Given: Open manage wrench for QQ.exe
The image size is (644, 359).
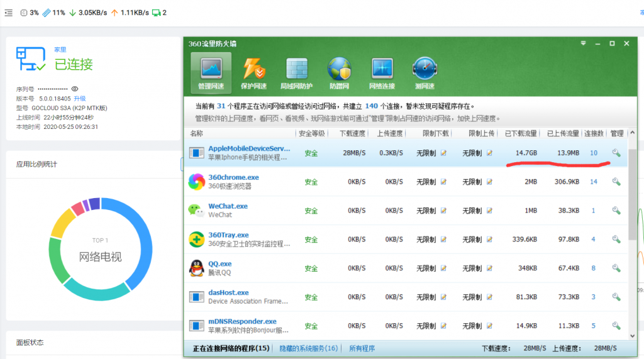Looking at the screenshot, I should pos(616,268).
